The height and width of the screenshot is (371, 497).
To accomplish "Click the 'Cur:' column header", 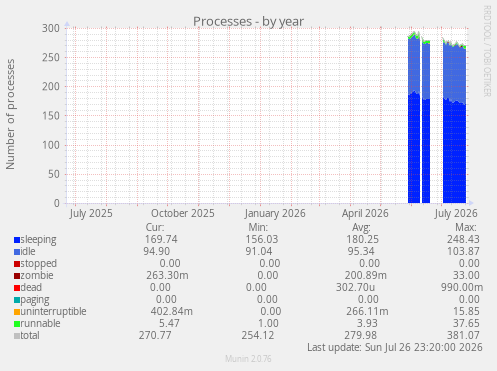I will pyautogui.click(x=155, y=227).
